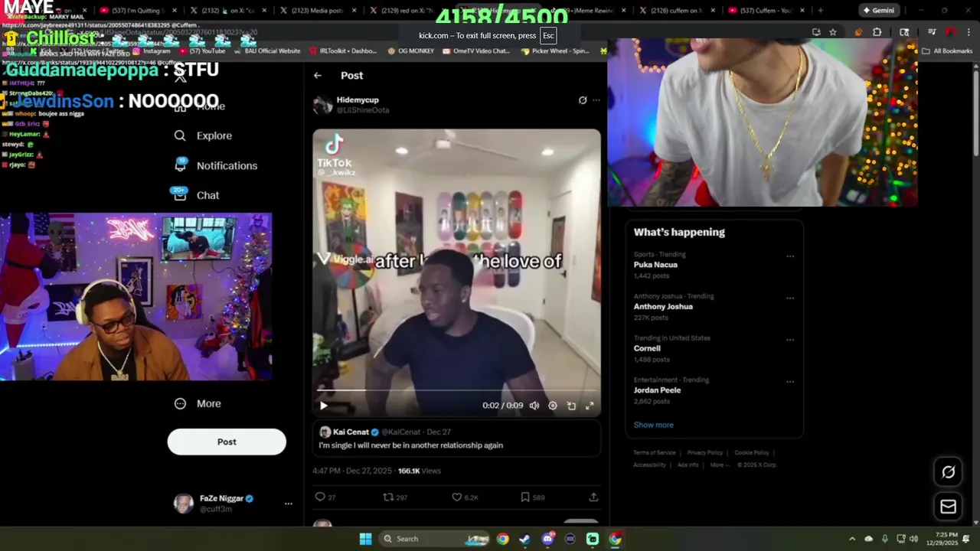Open the Cornell trending topic
This screenshot has width=980, height=551.
[647, 348]
